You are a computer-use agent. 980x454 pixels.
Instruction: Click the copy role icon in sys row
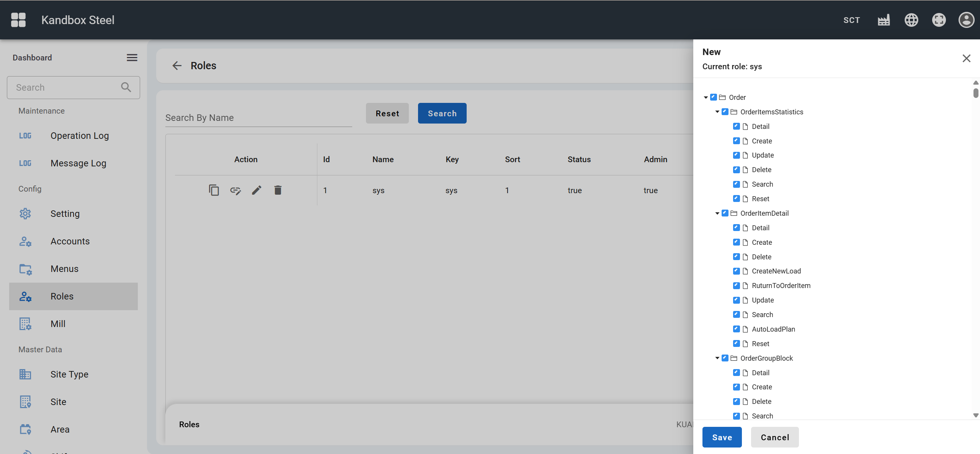point(214,190)
